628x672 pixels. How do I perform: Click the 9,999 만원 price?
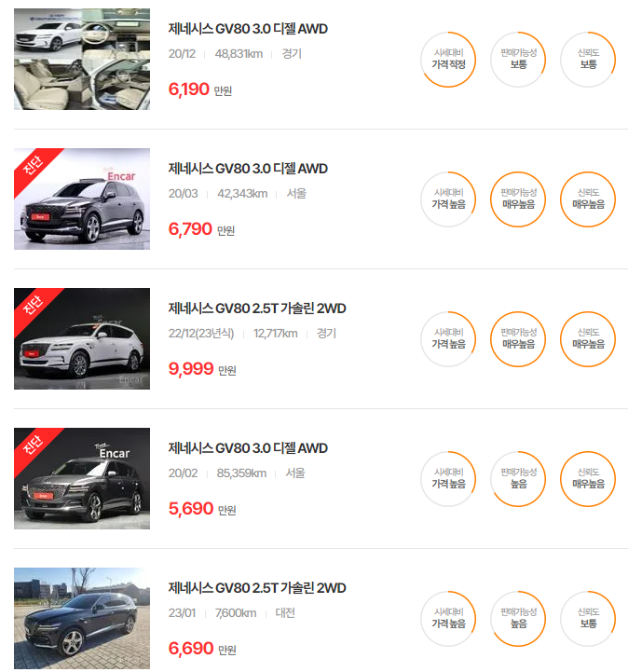tap(202, 369)
